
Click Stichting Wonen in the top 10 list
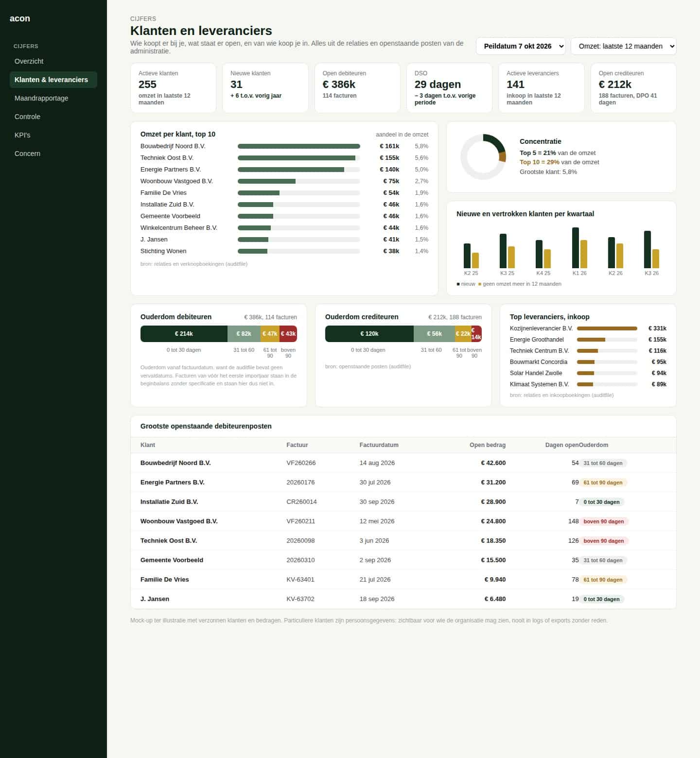[163, 251]
